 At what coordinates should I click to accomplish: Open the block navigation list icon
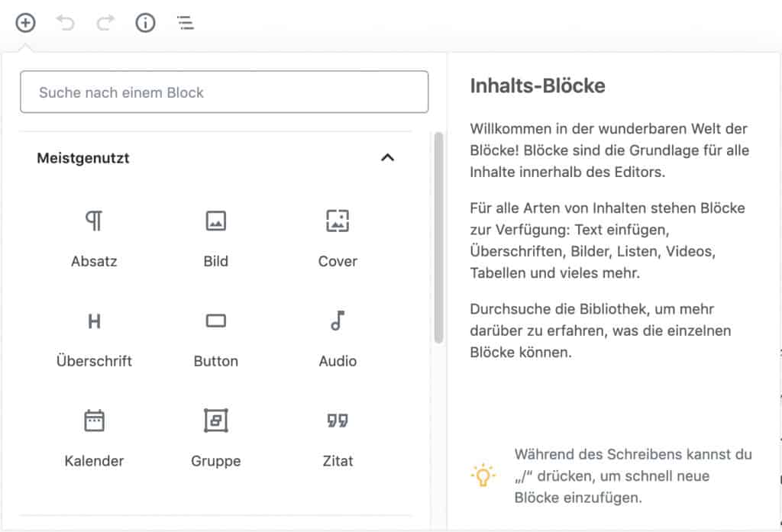[x=186, y=22]
